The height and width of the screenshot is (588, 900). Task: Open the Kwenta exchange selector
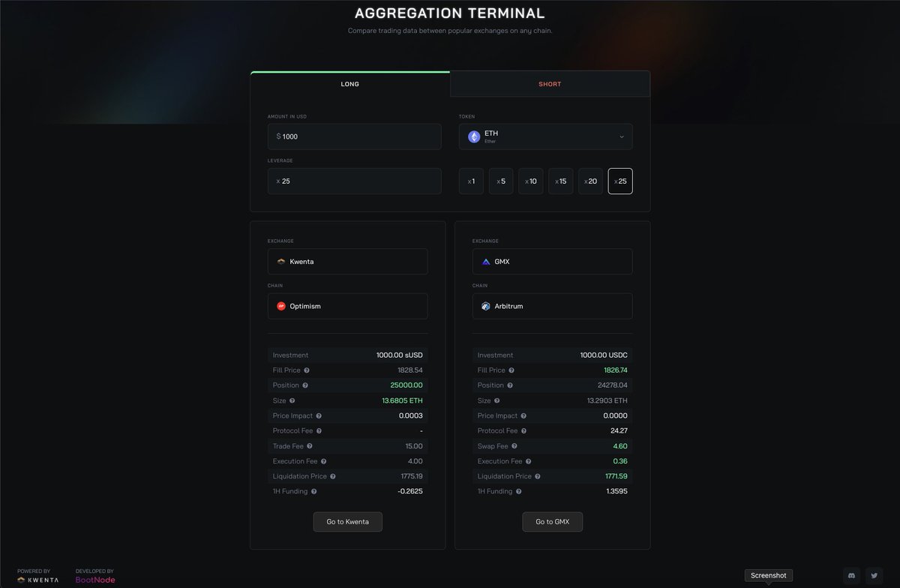point(348,262)
